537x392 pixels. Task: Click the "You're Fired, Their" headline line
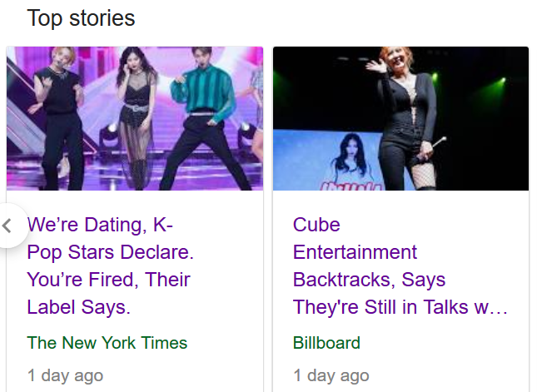108,280
